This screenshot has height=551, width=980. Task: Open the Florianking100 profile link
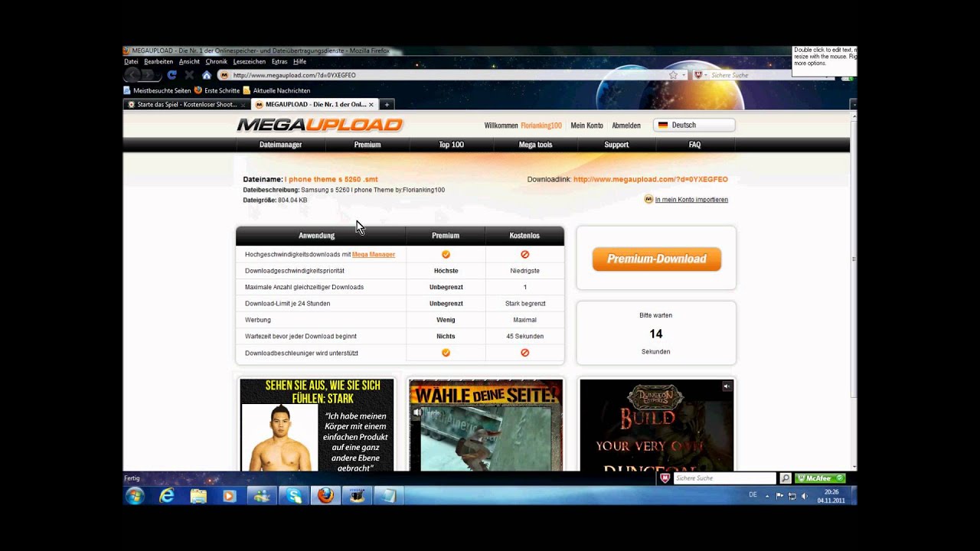coord(541,125)
